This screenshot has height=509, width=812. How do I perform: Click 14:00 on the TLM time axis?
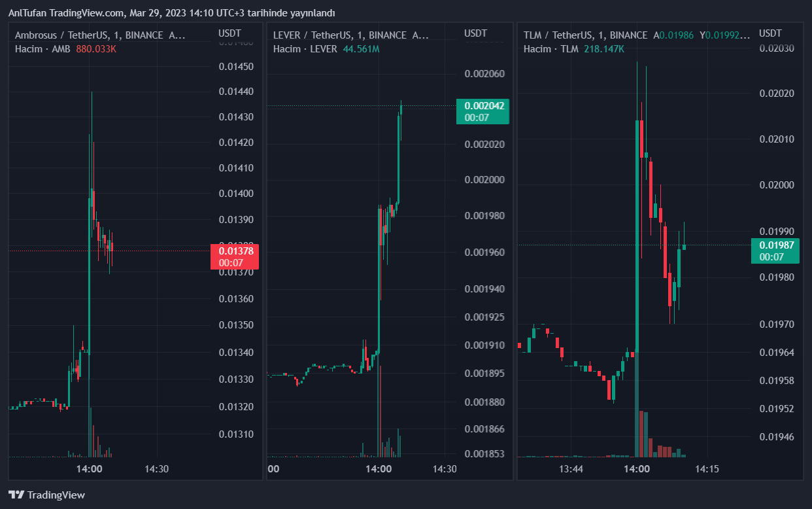(637, 468)
